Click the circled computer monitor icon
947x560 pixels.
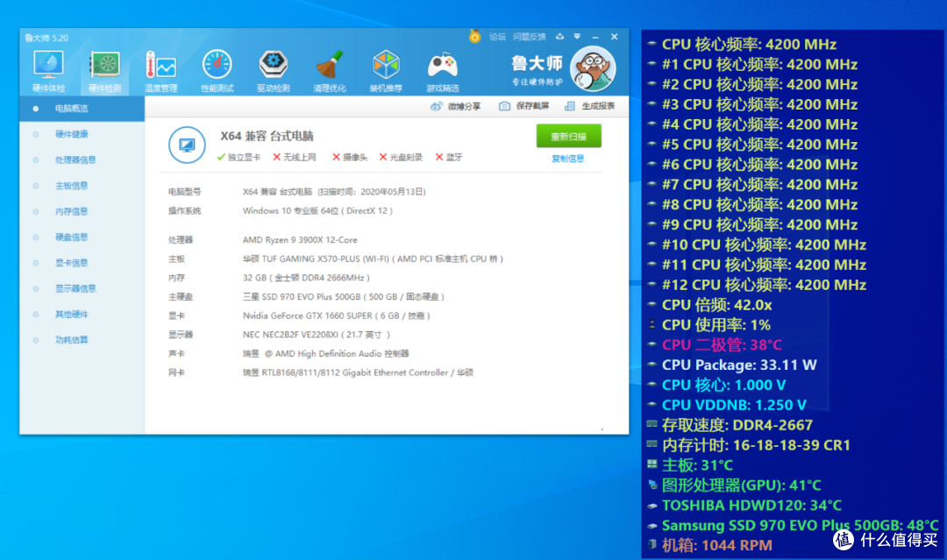187,145
